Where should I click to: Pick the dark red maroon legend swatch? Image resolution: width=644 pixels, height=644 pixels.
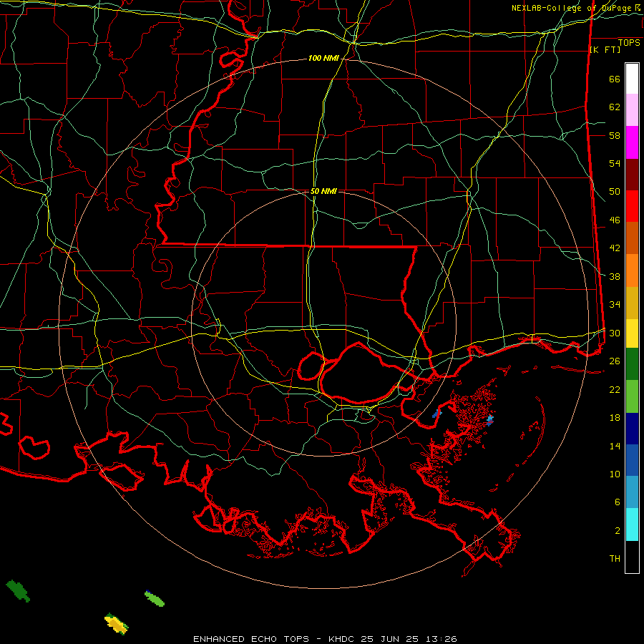click(x=632, y=175)
